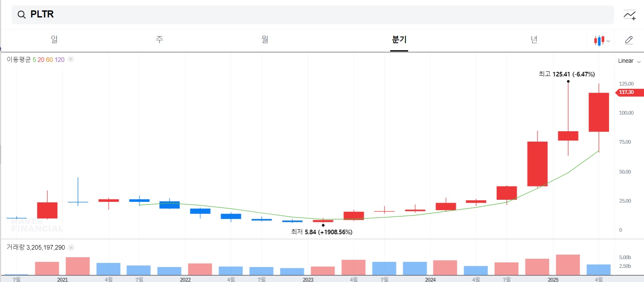
Task: Switch to the 년 (yearly) tab
Action: coord(534,40)
